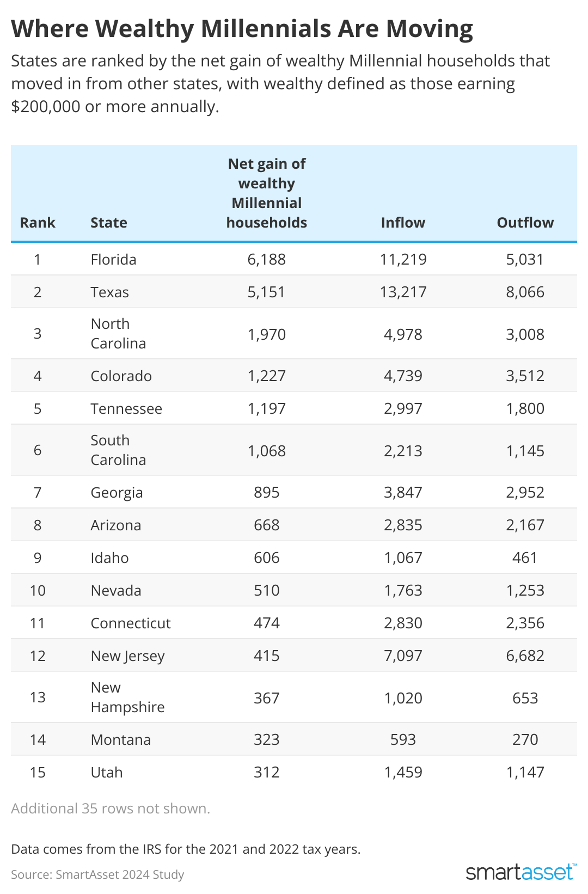Screen dimensions: 588x894
Task: Select the Utah state cell
Action: pos(107,773)
